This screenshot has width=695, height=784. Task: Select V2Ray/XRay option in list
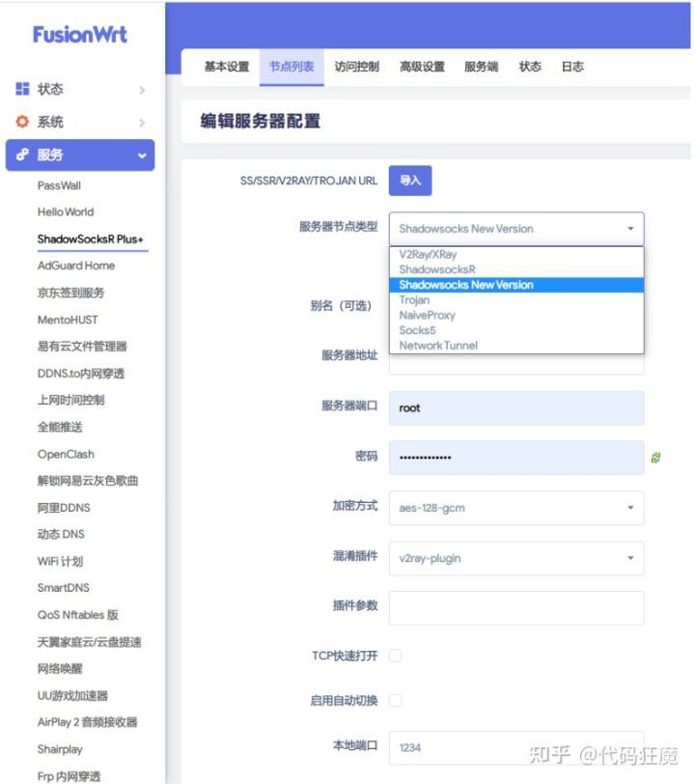516,255
